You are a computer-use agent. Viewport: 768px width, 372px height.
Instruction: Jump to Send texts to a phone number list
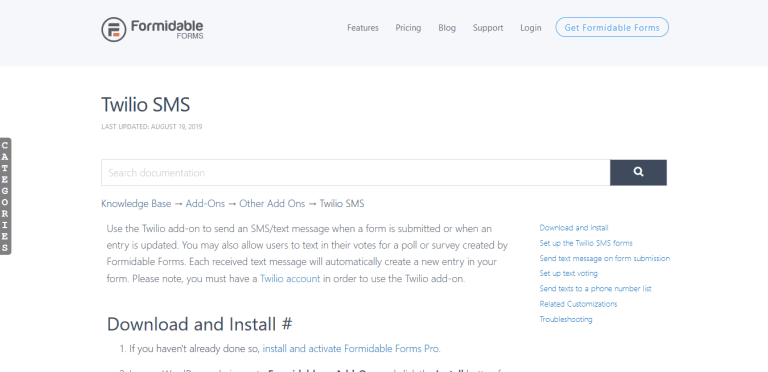(596, 288)
